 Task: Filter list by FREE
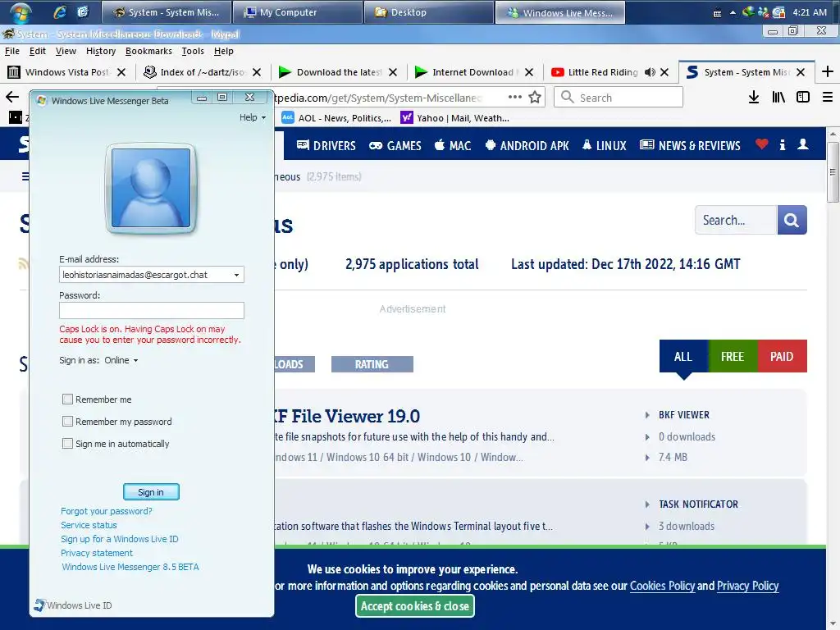(x=733, y=356)
